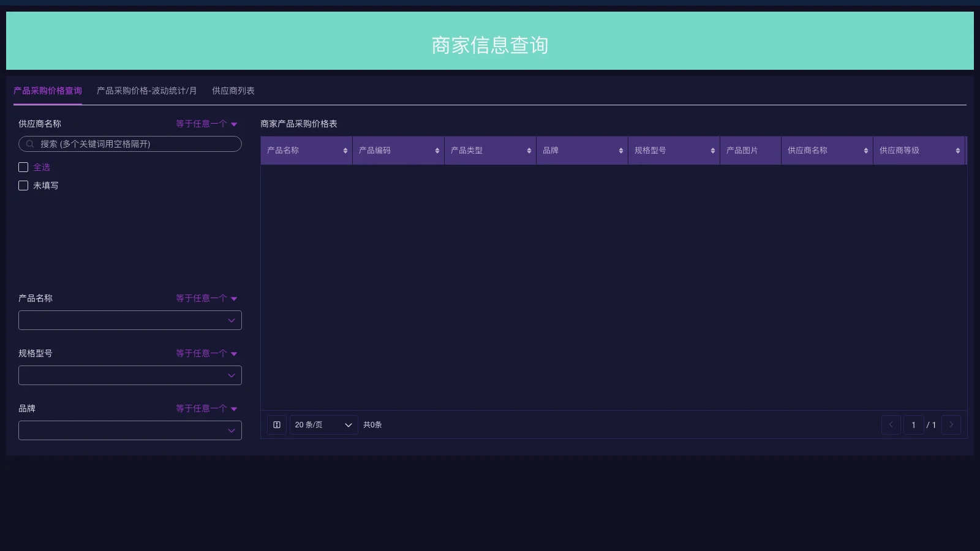Sort the 产品编码 column by its arrows
Viewport: 980px width, 551px height.
[437, 150]
